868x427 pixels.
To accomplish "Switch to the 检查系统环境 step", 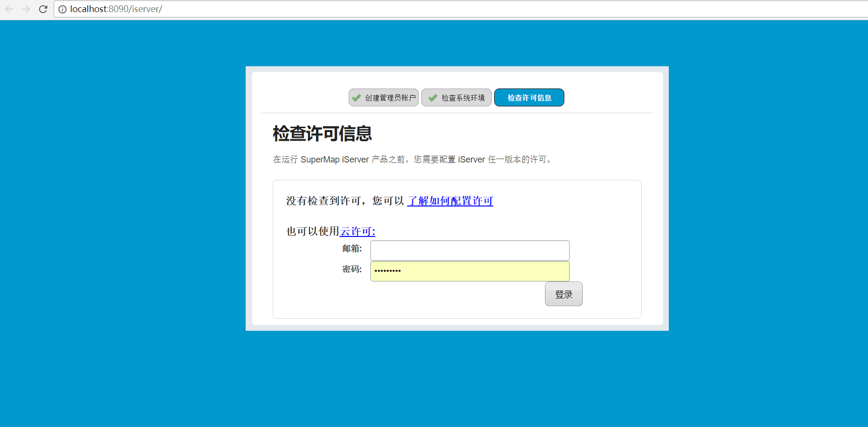I will pyautogui.click(x=462, y=98).
